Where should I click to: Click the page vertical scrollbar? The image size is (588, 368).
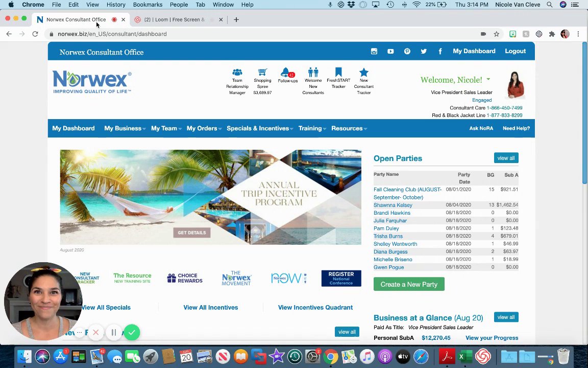[584, 112]
